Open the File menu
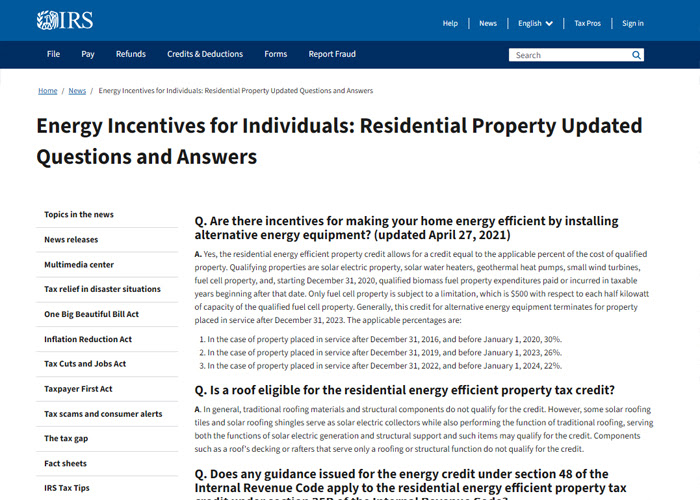This screenshot has height=500, width=700. point(53,54)
